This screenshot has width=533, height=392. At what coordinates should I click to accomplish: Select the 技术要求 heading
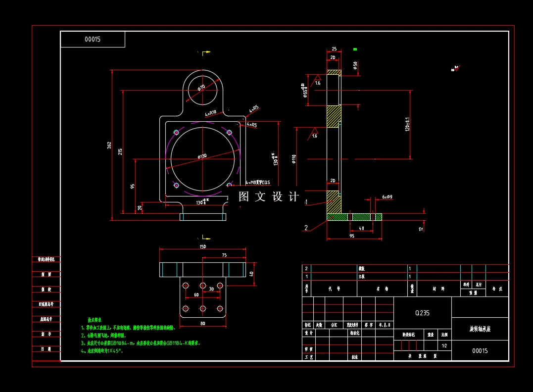pos(95,320)
